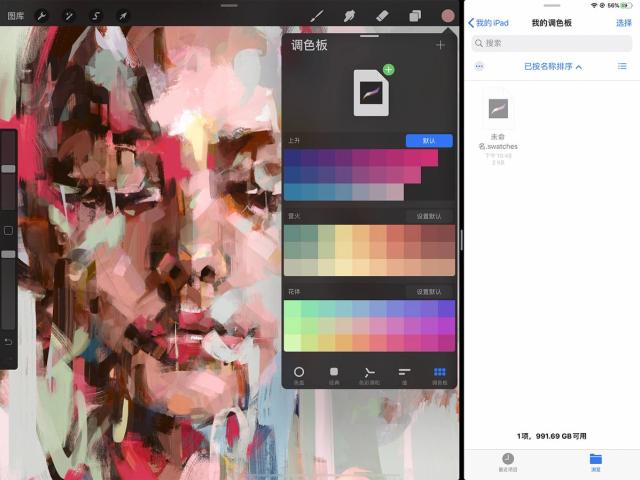This screenshot has width=640, height=480.
Task: Tap the blue 默认 button for 上升 palette
Action: click(x=429, y=140)
